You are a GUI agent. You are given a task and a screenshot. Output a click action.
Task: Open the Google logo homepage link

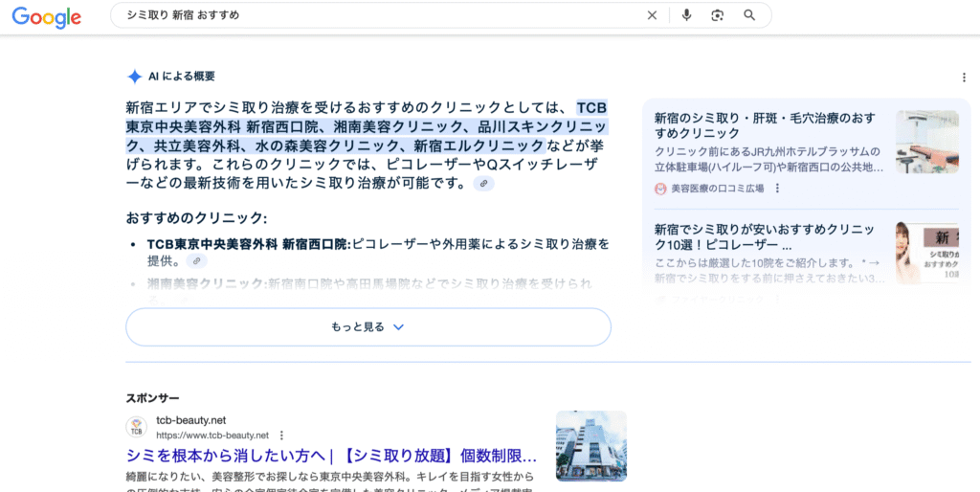(47, 17)
